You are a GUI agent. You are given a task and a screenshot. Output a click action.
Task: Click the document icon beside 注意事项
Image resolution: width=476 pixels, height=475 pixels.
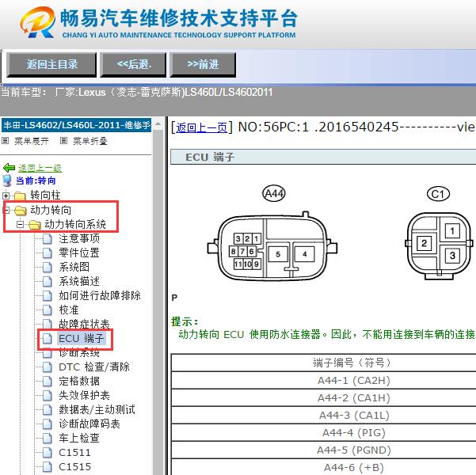[47, 238]
